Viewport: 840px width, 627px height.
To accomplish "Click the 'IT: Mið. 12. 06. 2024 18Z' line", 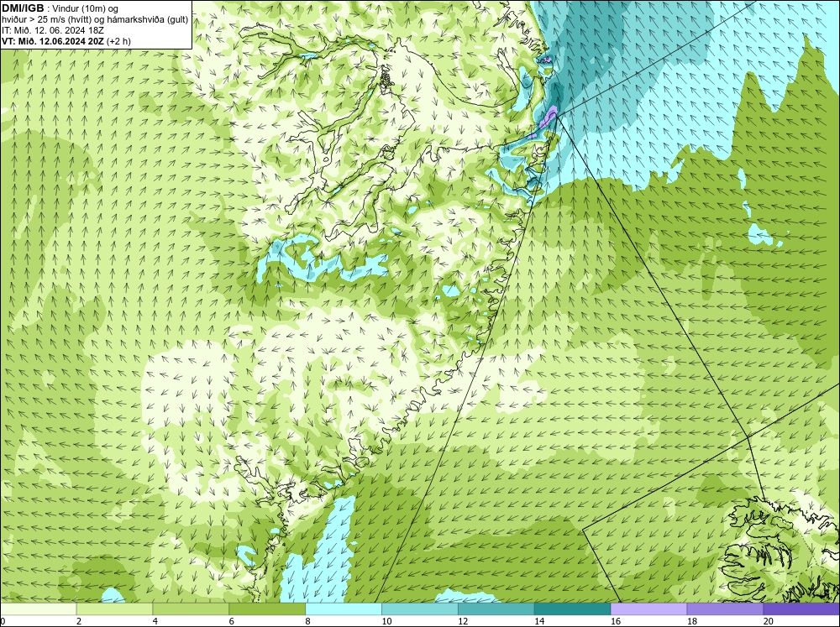I will pyautogui.click(x=52, y=30).
